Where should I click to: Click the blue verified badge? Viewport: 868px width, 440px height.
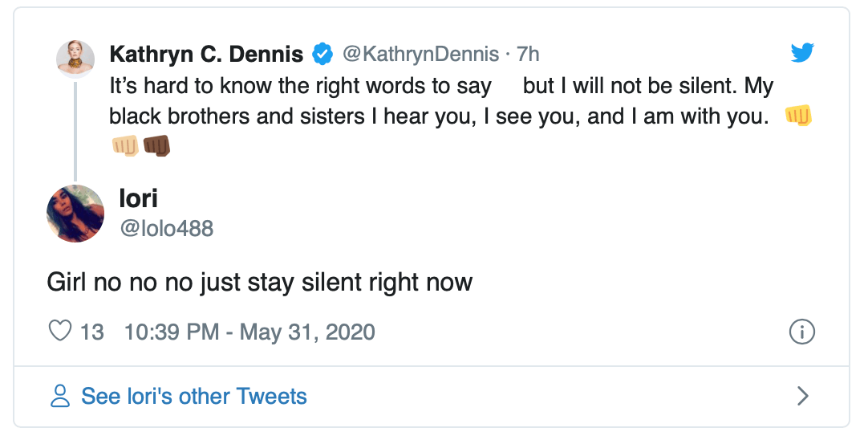point(322,55)
